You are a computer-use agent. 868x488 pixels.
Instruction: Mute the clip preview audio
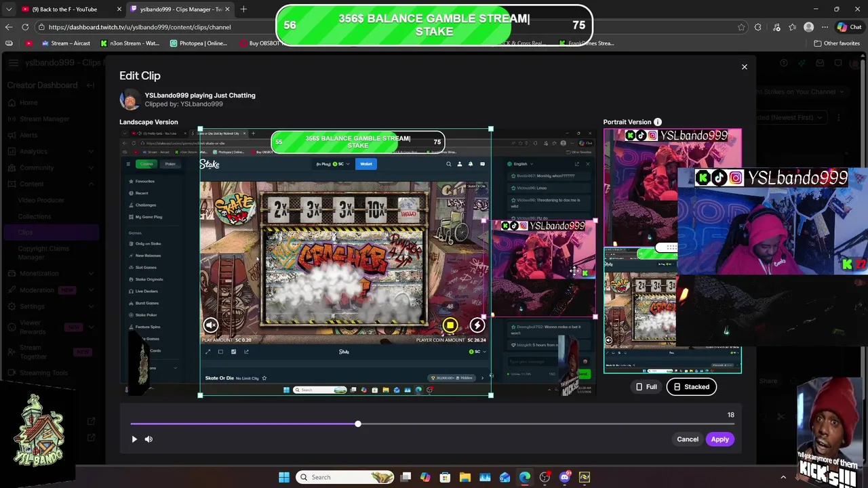(x=149, y=439)
